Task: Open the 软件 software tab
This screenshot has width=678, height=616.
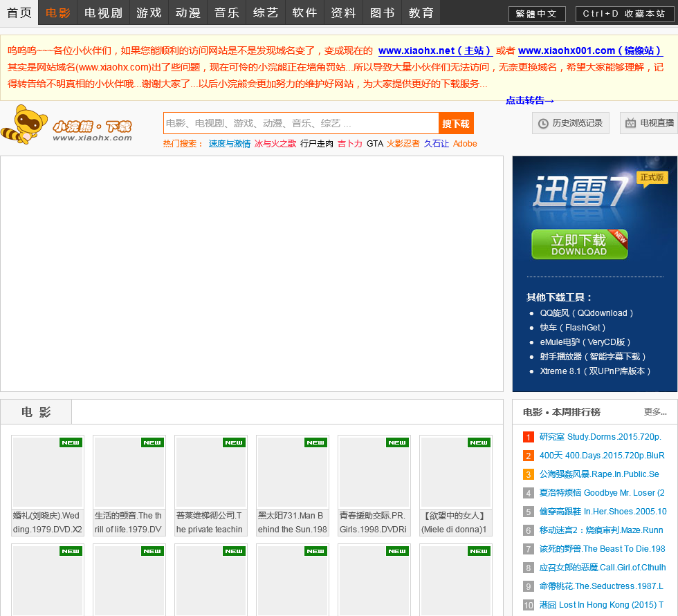Action: pos(304,12)
